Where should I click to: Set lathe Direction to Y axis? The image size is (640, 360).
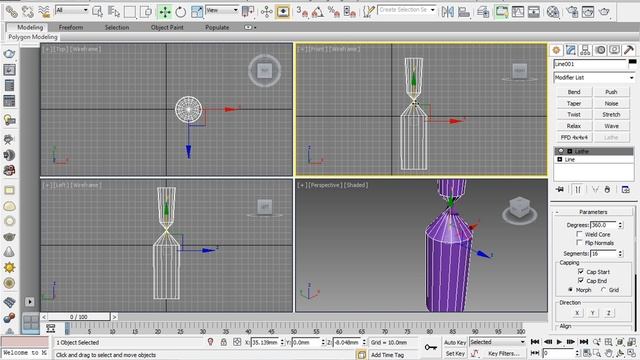coord(593,313)
